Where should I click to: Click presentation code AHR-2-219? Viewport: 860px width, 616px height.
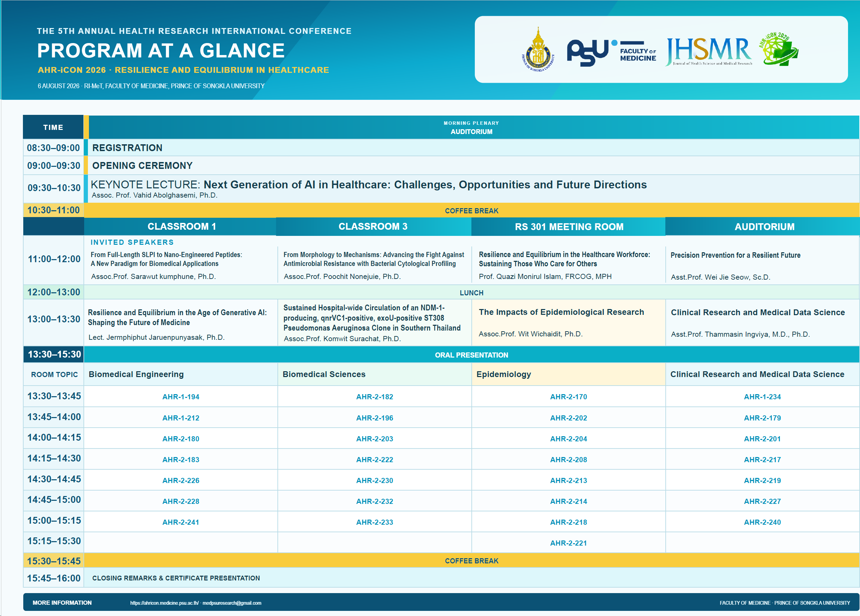coord(762,481)
